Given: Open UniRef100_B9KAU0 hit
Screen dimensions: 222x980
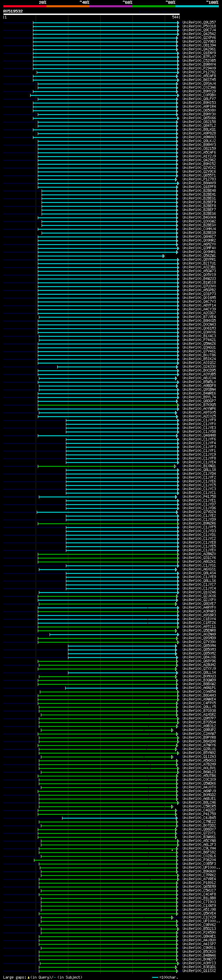Looking at the screenshot, I should (x=199, y=872).
